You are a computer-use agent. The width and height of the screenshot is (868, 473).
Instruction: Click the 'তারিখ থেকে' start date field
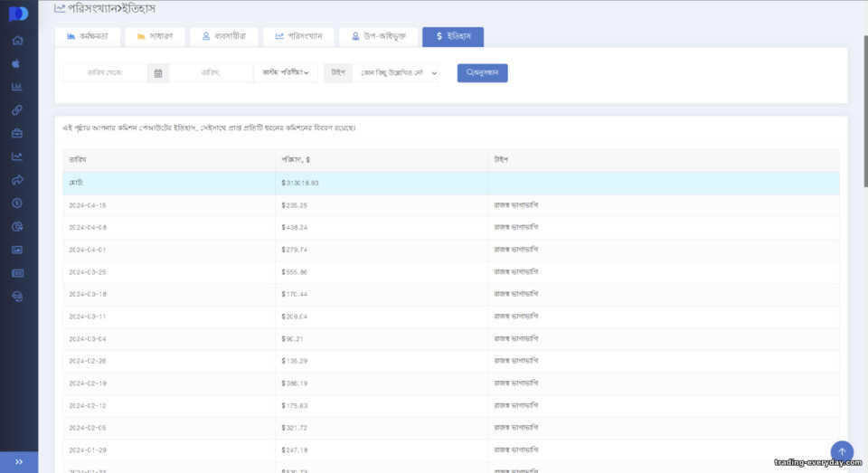(x=105, y=73)
